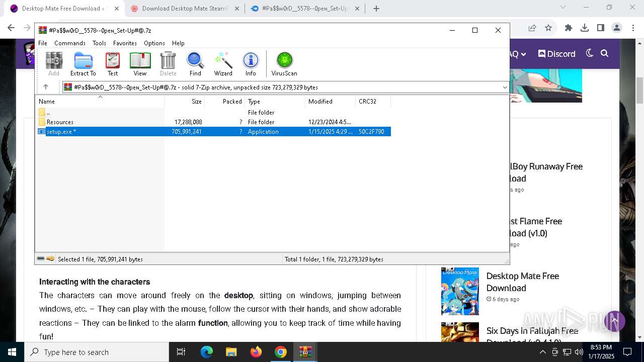Launch Firefox from the taskbar
Viewport: 644px width, 362px height.
[256, 352]
